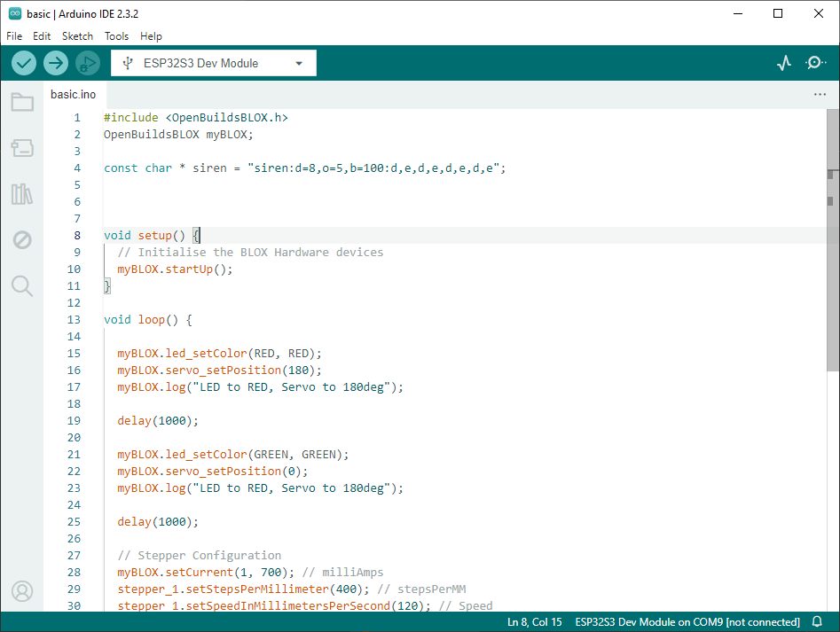This screenshot has width=840, height=632.
Task: Select the basic.ino tab
Action: point(73,94)
